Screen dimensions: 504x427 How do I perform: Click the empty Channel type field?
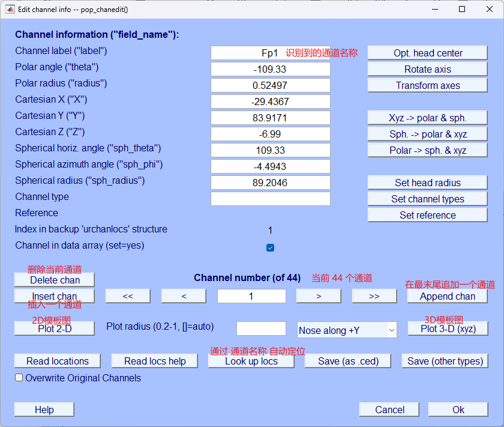271,199
